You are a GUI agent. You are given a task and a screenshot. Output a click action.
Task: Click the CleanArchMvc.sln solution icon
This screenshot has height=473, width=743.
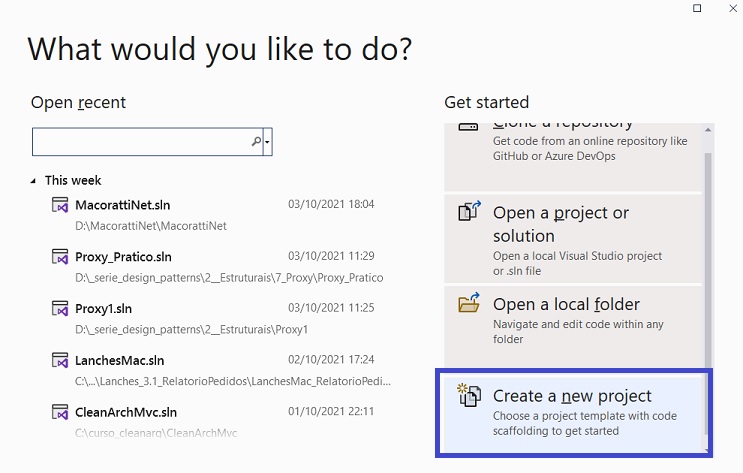pos(60,412)
